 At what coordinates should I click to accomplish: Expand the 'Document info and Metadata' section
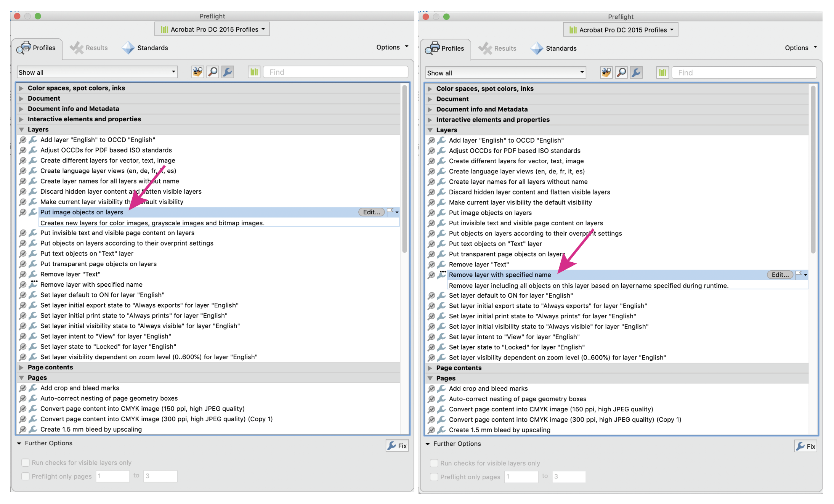click(21, 109)
